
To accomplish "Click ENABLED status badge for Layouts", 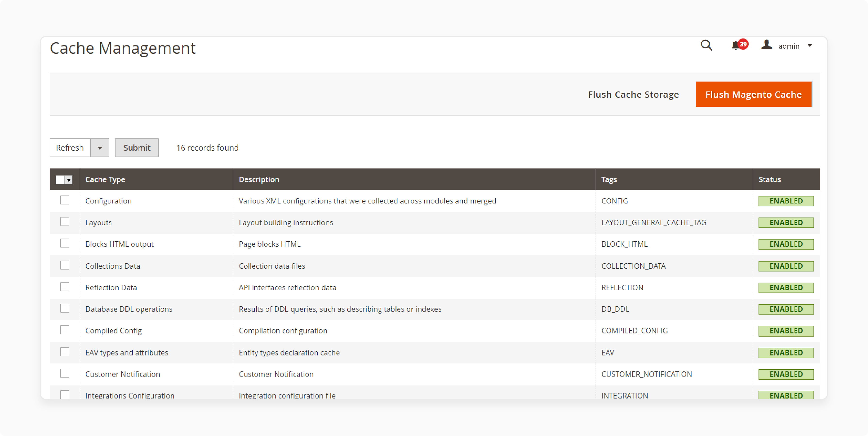I will click(786, 223).
